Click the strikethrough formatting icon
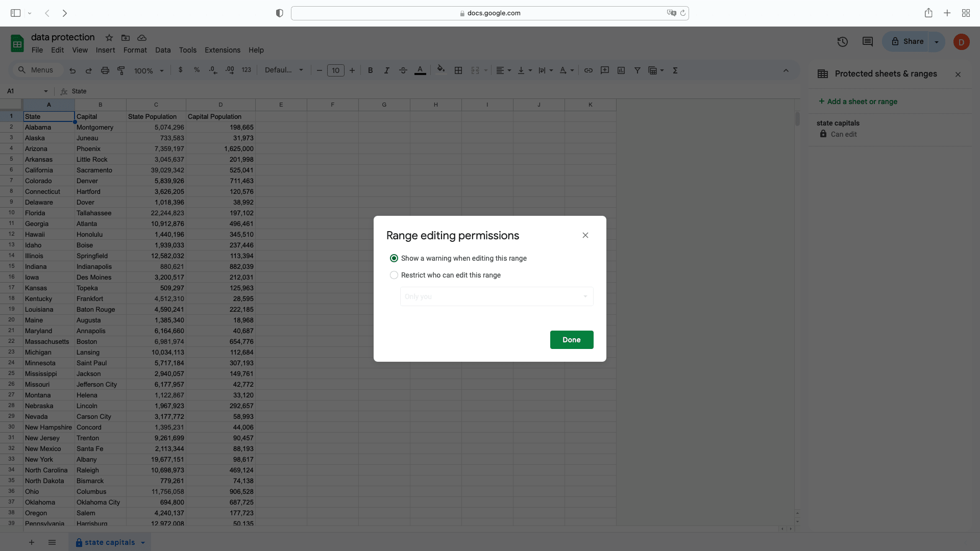980x551 pixels. (x=403, y=70)
